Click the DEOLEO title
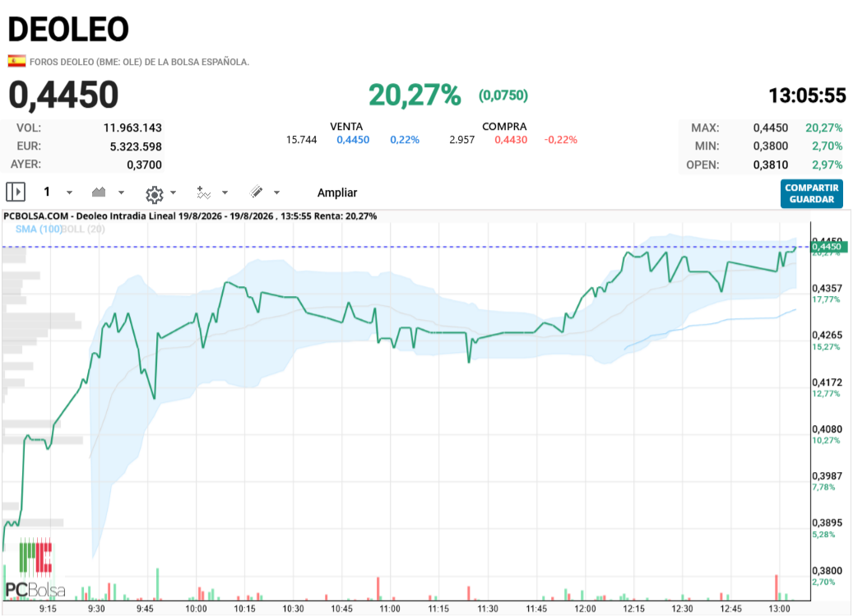 [68, 29]
